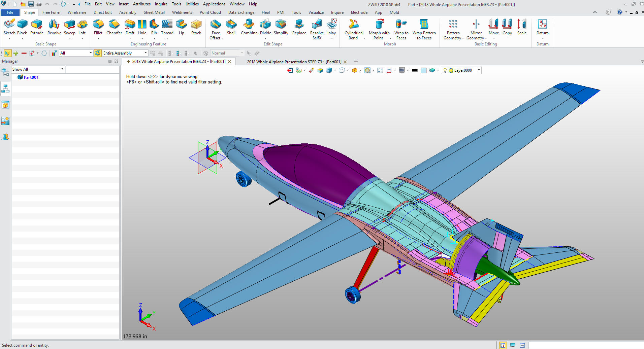This screenshot has height=349, width=644.
Task: Open the Combine shapes tool
Action: coord(249,27)
